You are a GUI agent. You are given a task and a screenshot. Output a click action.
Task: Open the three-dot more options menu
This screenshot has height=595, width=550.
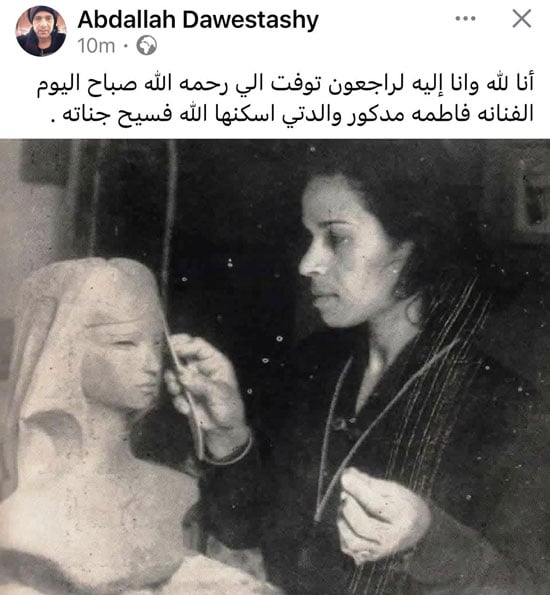coord(465,18)
